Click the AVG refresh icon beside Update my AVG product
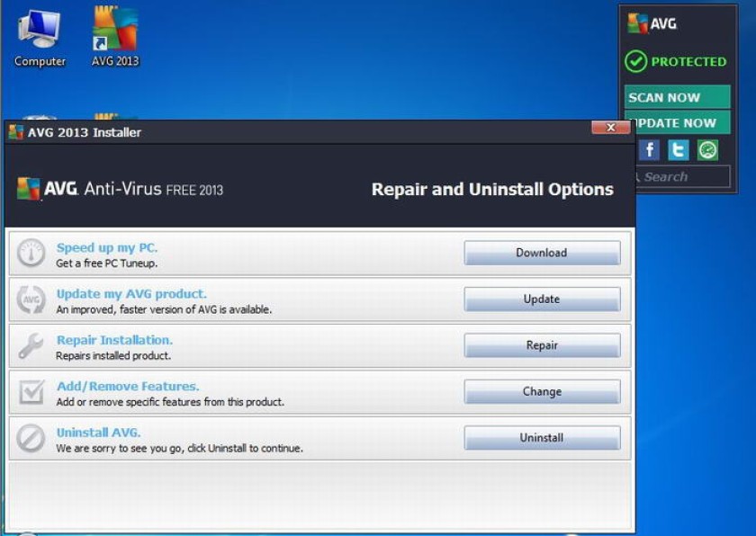The image size is (756, 536). (x=31, y=299)
